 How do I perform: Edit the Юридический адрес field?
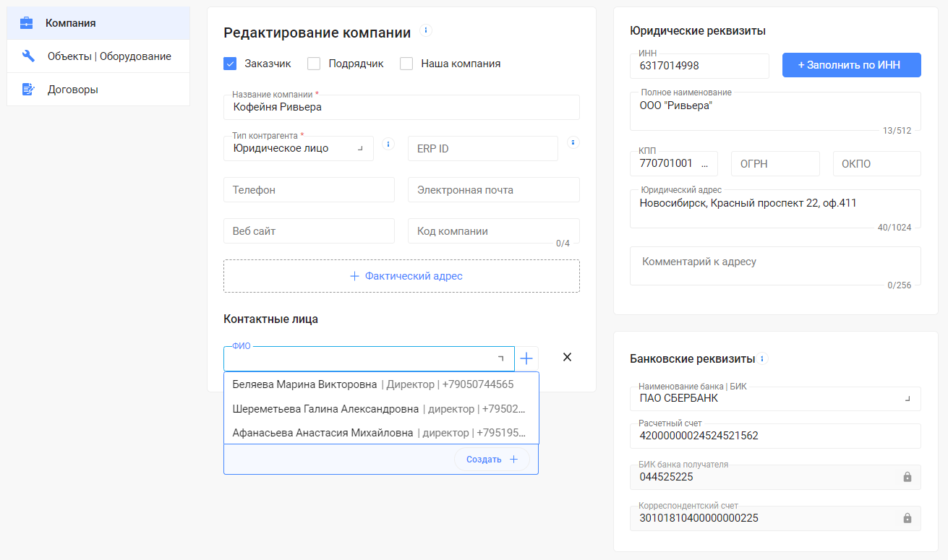775,209
